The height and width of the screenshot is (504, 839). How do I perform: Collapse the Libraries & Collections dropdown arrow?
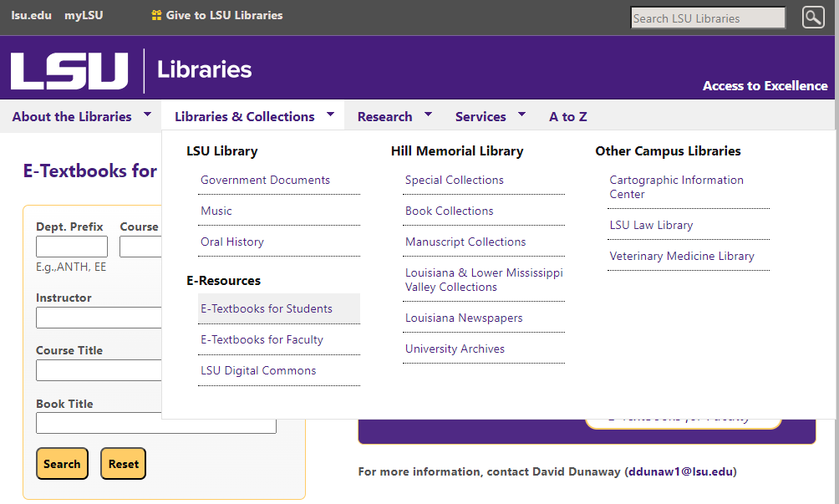(x=330, y=115)
